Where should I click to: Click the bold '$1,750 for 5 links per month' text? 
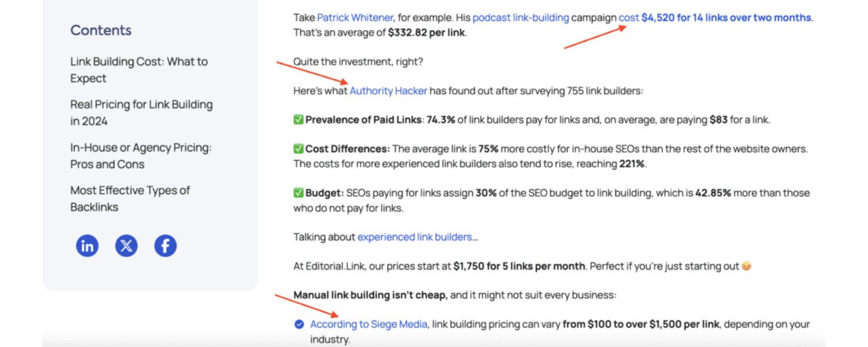(x=519, y=267)
